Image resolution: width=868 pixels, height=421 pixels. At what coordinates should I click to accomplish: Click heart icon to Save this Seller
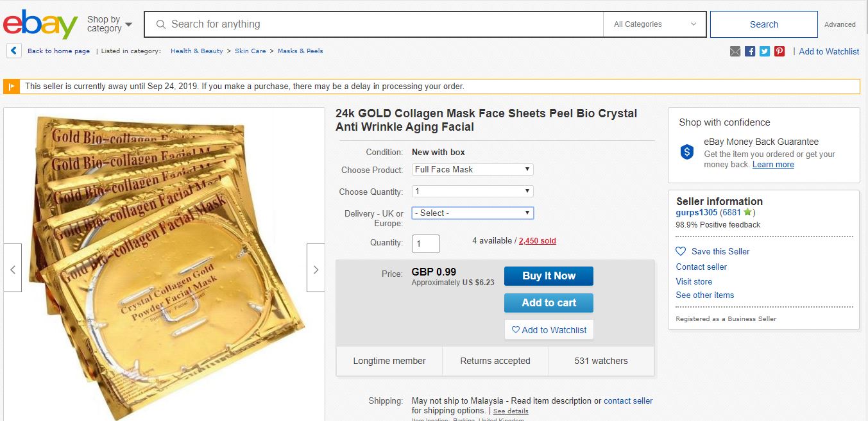coord(681,251)
